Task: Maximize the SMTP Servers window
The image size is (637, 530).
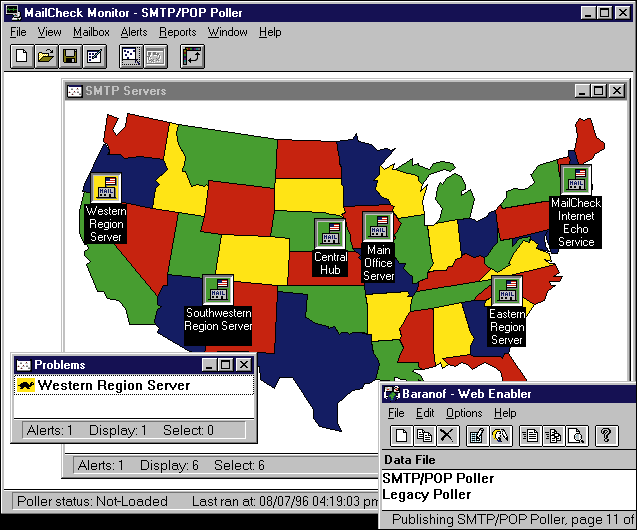Action: coord(599,91)
